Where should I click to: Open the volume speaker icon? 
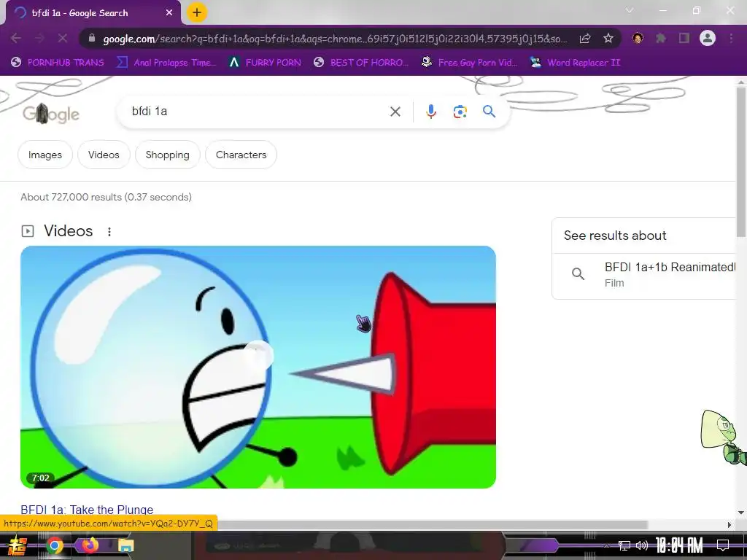(x=642, y=545)
